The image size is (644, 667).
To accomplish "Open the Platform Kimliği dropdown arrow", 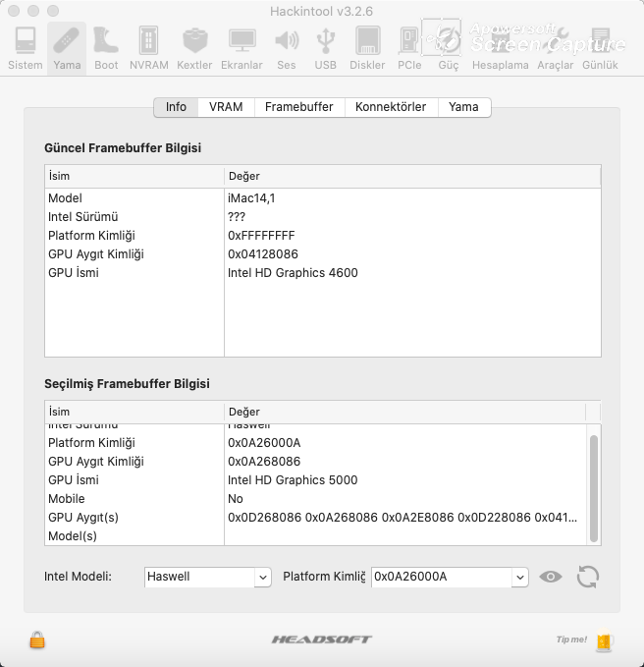I will 519,578.
